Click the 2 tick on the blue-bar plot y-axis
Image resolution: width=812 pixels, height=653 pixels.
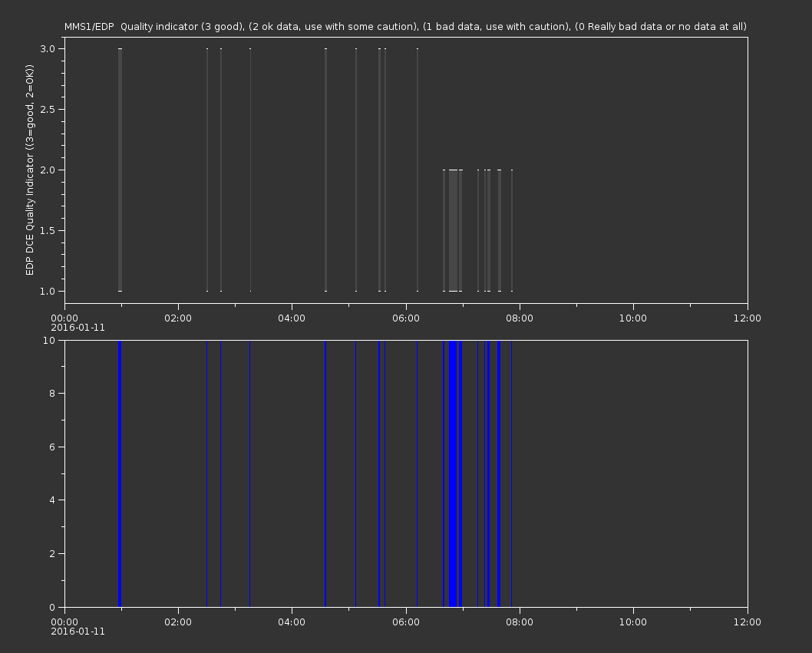52,553
